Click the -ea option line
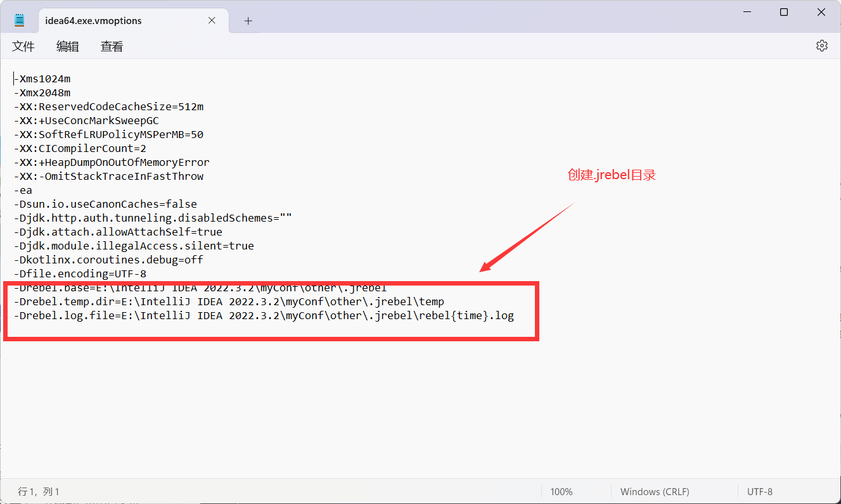The width and height of the screenshot is (841, 504). click(23, 190)
